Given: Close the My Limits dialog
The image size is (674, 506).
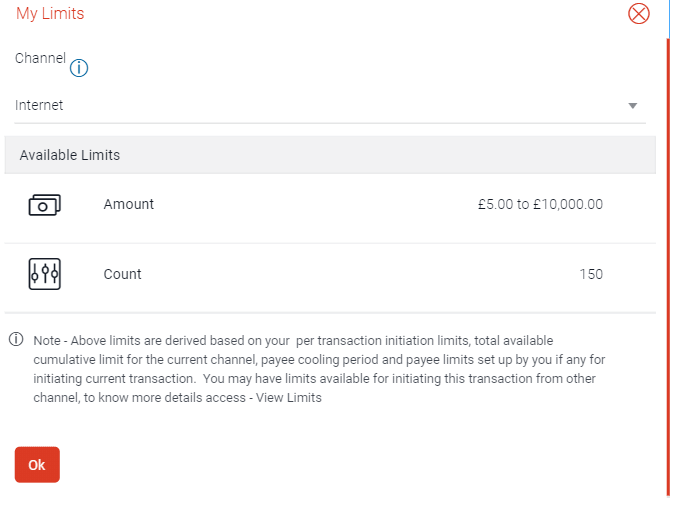Looking at the screenshot, I should pos(638,14).
